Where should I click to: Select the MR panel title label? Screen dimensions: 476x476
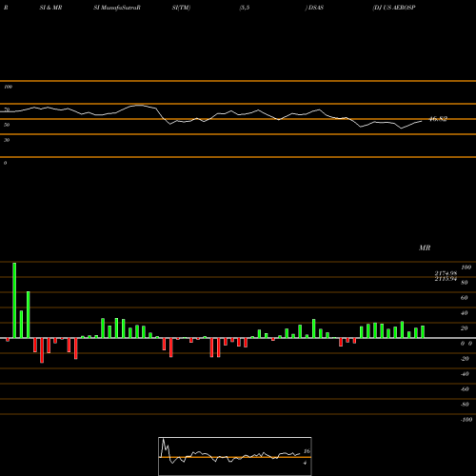[x=425, y=248]
